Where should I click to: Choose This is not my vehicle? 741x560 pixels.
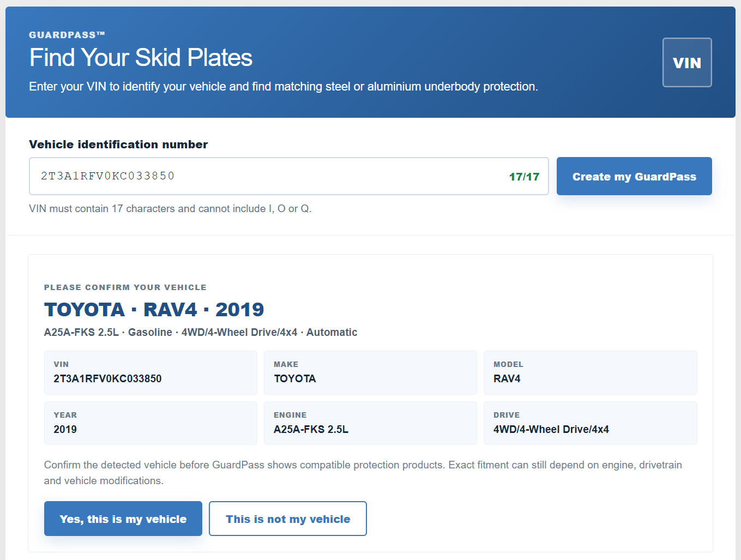[x=288, y=519]
